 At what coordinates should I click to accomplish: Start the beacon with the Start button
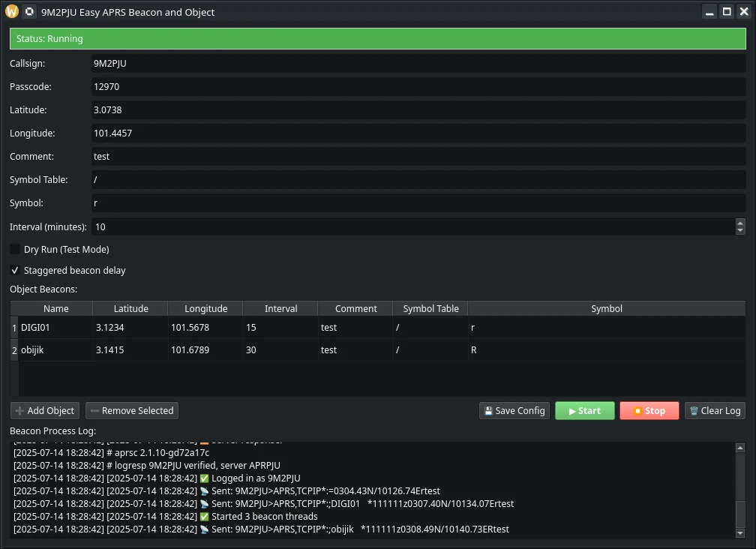pyautogui.click(x=585, y=411)
